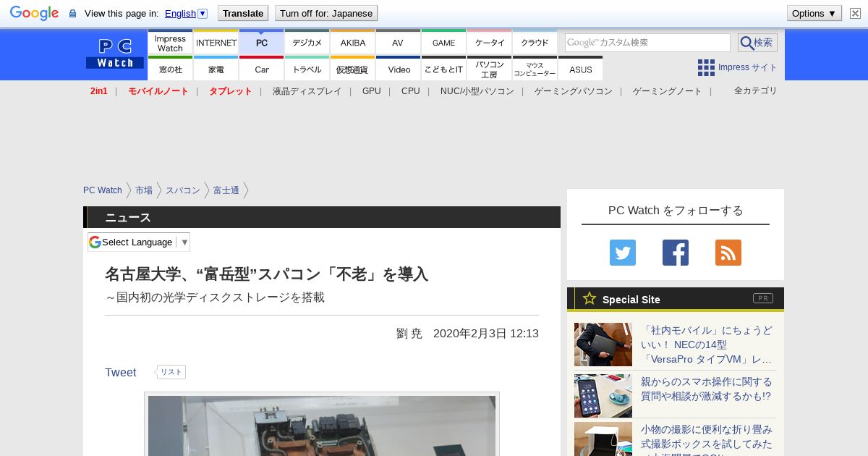This screenshot has height=456, width=868.
Task: Open the supercomputer article photo
Action: point(322,426)
